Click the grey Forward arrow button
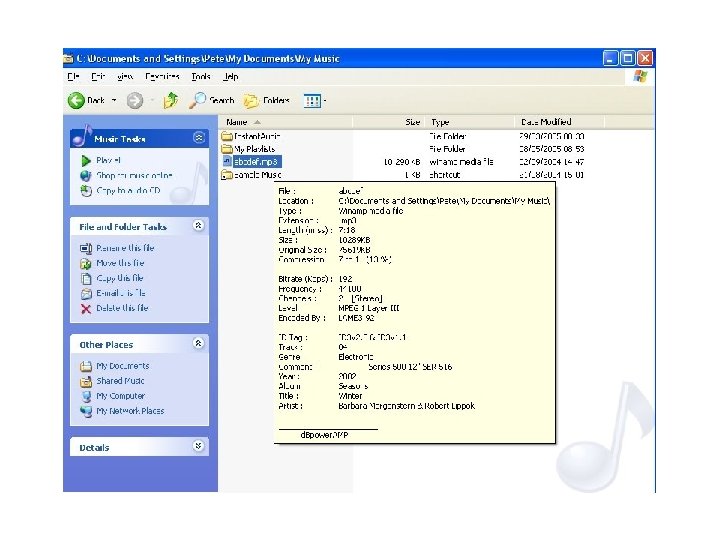720x540 pixels. pos(135,100)
